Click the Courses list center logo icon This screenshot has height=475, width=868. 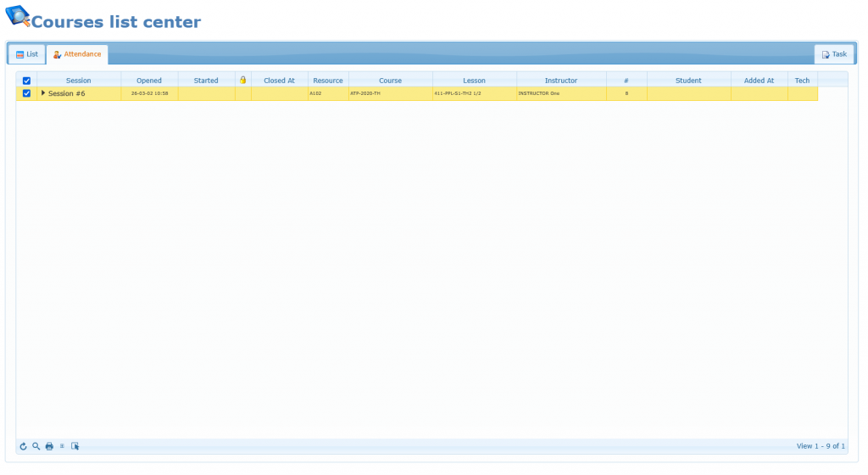point(18,17)
